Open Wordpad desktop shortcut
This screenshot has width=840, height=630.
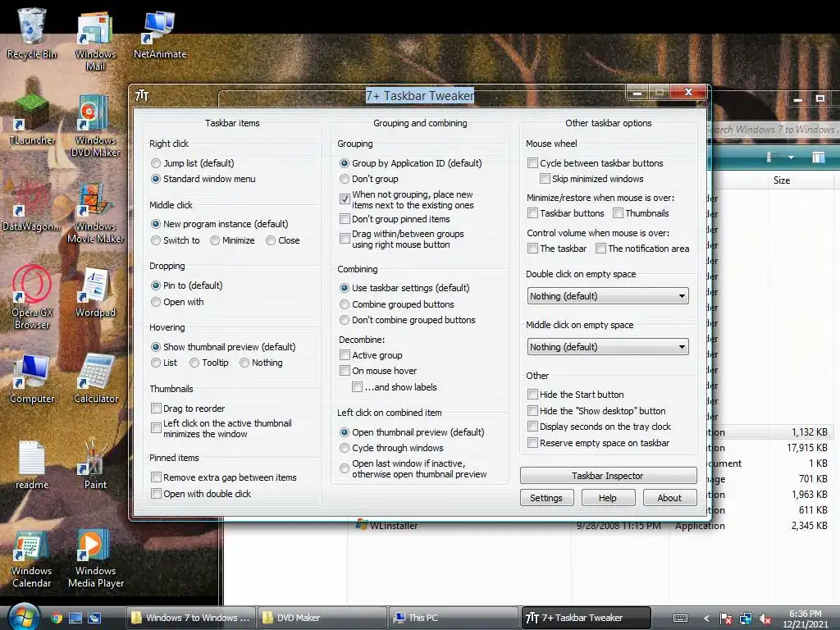coord(95,293)
